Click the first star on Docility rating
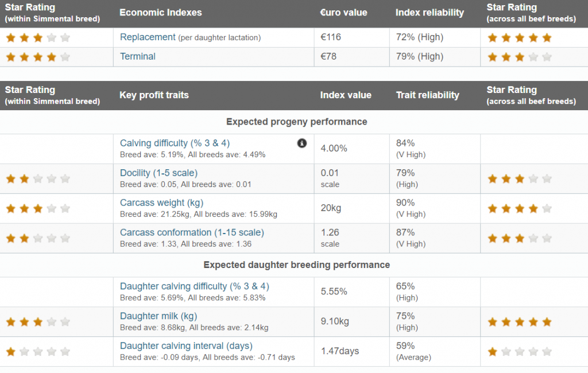 pos(10,178)
